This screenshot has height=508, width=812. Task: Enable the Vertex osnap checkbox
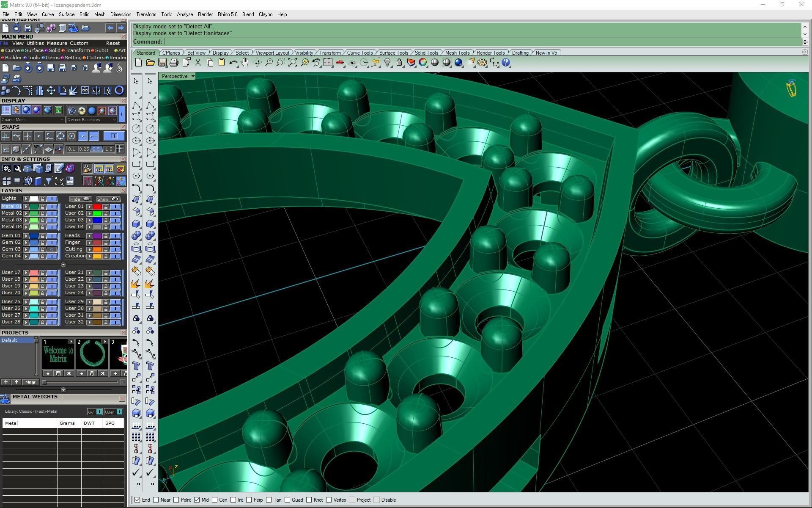329,500
